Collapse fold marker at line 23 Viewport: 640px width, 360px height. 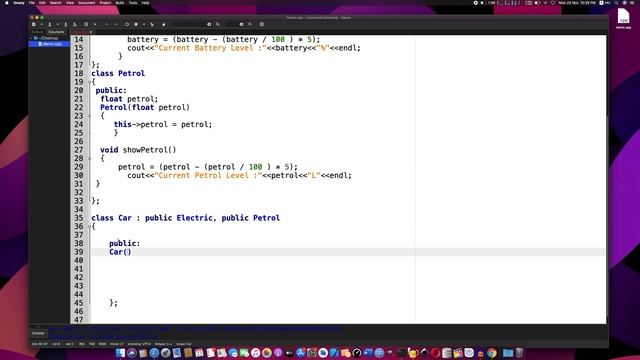tap(89, 116)
